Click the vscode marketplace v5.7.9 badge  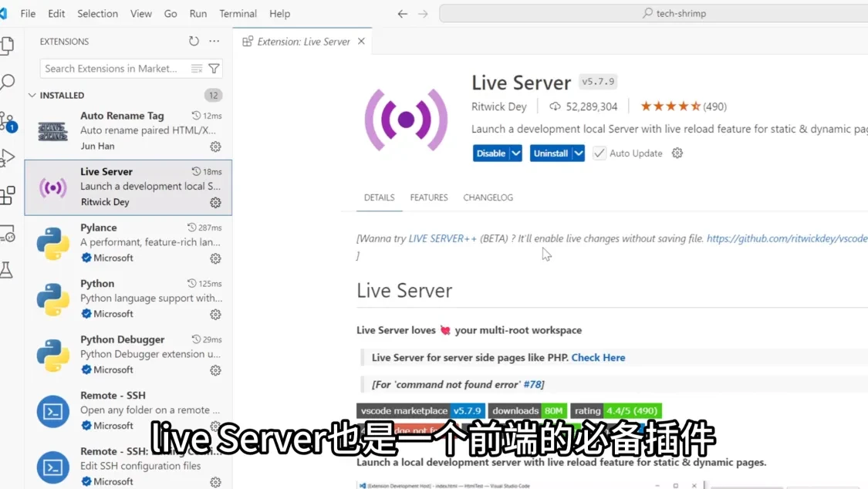(x=420, y=411)
